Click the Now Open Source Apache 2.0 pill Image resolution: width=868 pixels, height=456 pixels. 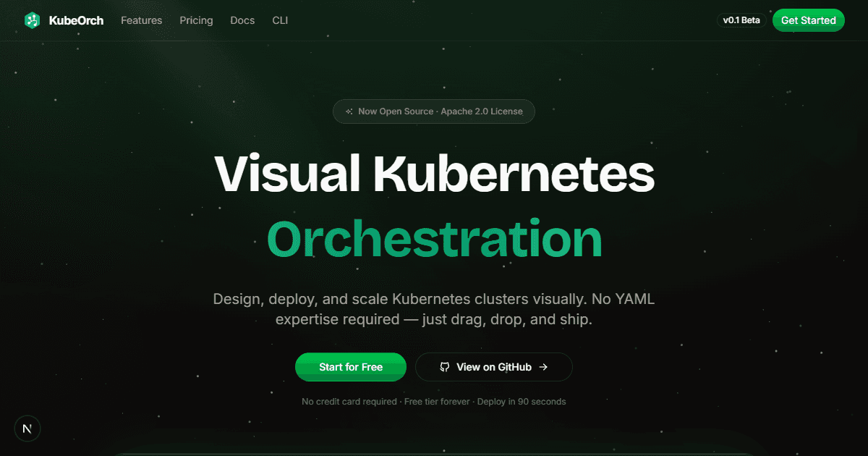(434, 111)
